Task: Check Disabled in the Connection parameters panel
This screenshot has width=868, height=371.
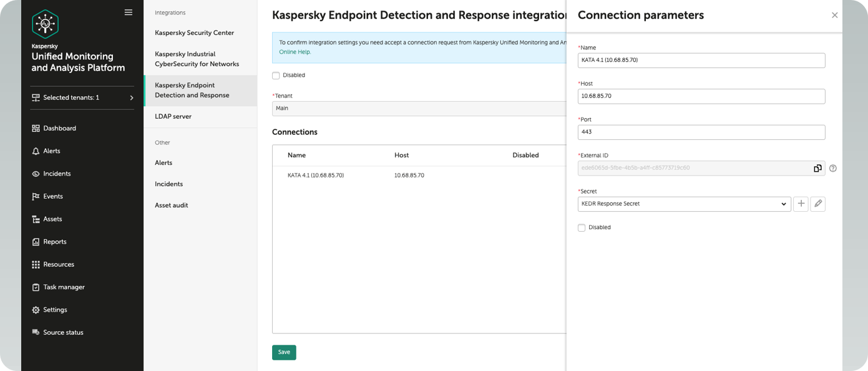Action: (x=582, y=227)
